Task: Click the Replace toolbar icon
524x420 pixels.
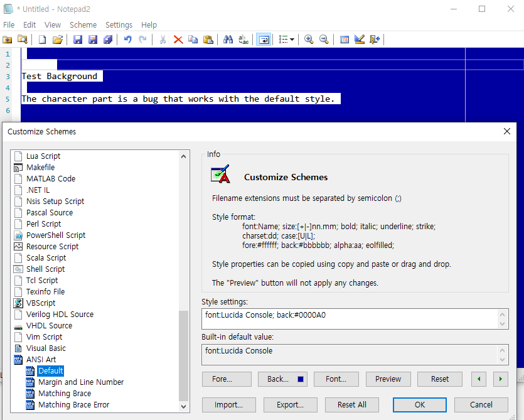Action: pyautogui.click(x=243, y=40)
